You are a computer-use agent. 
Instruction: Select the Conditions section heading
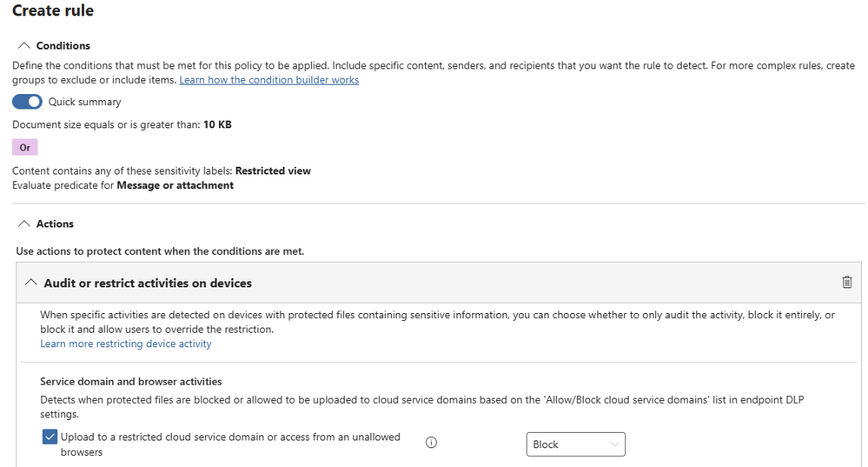click(x=63, y=46)
